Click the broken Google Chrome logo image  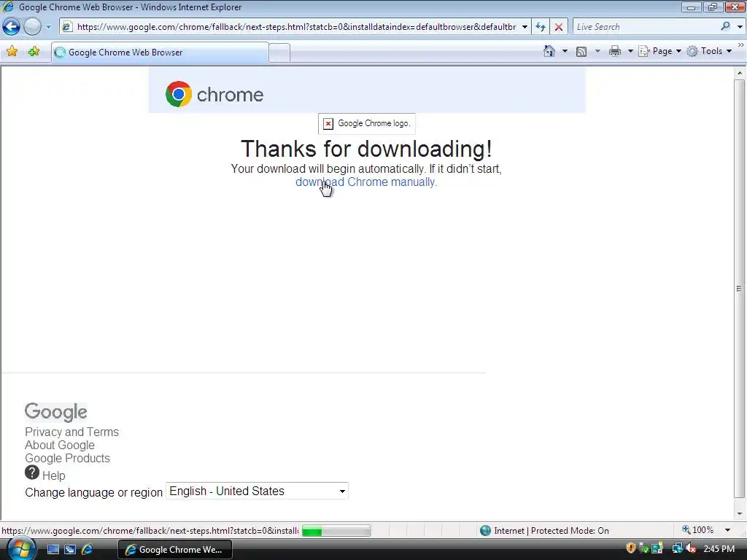367,124
